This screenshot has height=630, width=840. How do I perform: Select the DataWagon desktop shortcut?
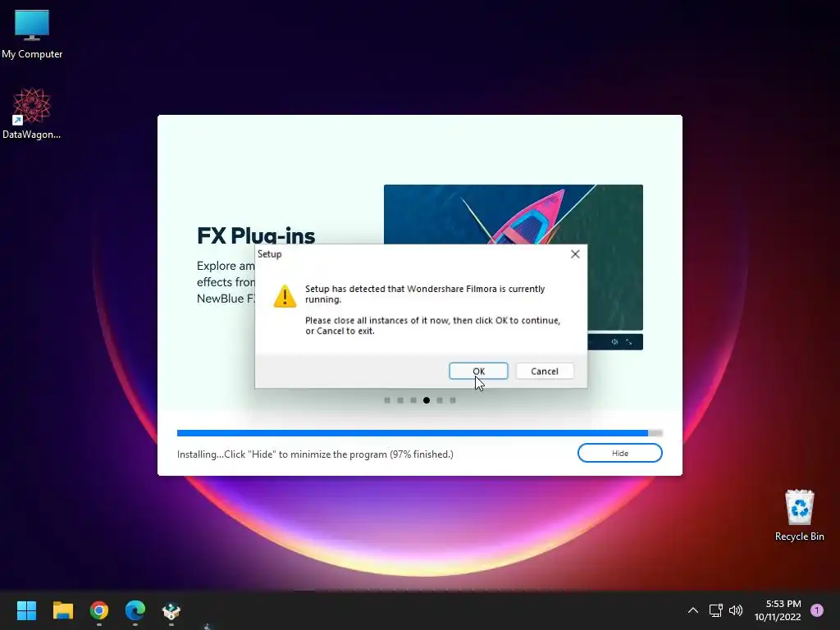pyautogui.click(x=32, y=113)
